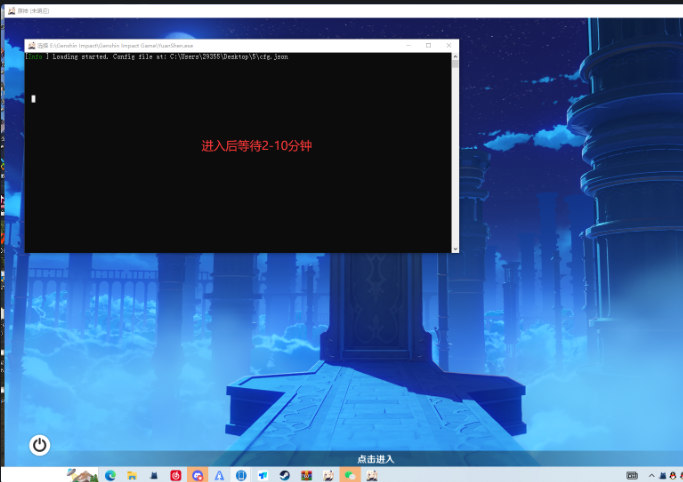Open Microsoft Edge from the taskbar
This screenshot has width=683, height=482.
point(110,475)
